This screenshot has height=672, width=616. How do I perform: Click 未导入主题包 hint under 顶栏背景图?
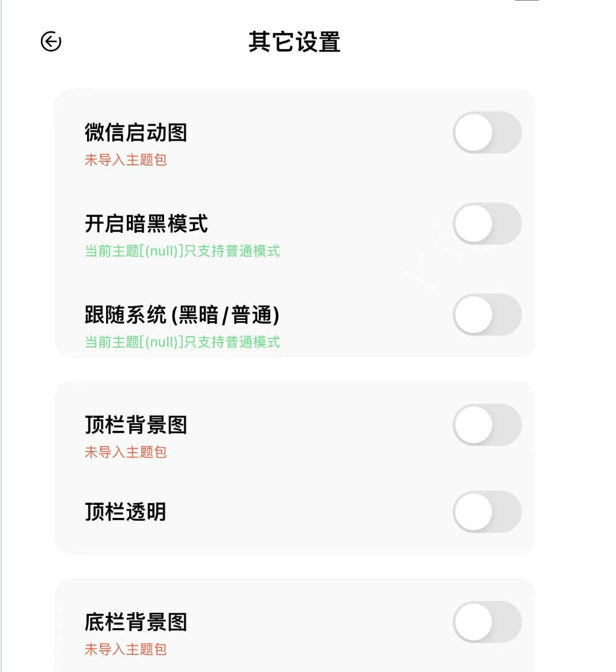point(126,452)
